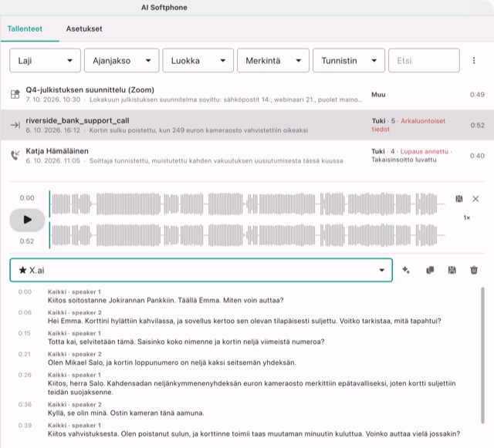Open the Luokka filter dropdown

click(198, 60)
